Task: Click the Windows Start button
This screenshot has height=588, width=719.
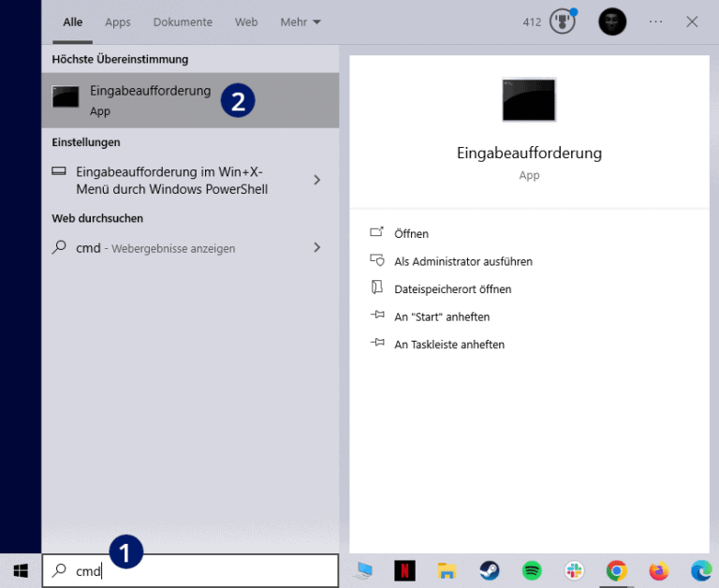Action: 21,570
